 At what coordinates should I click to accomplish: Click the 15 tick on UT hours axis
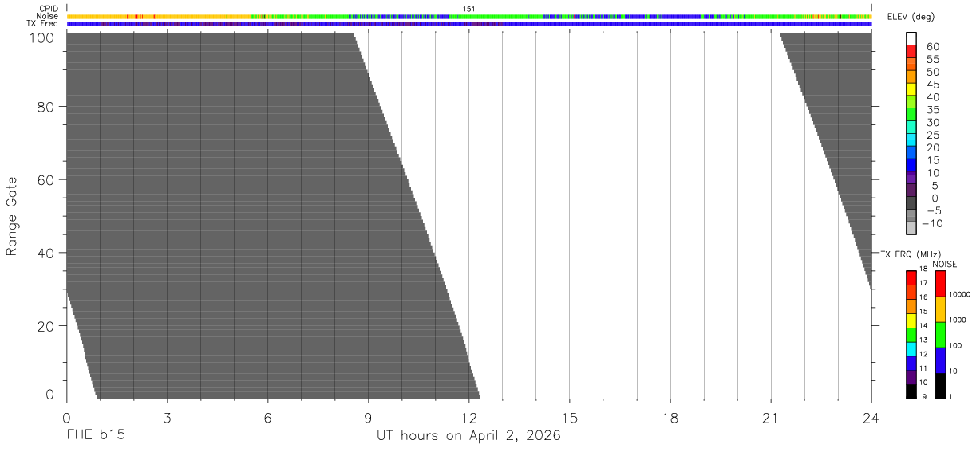tap(569, 417)
